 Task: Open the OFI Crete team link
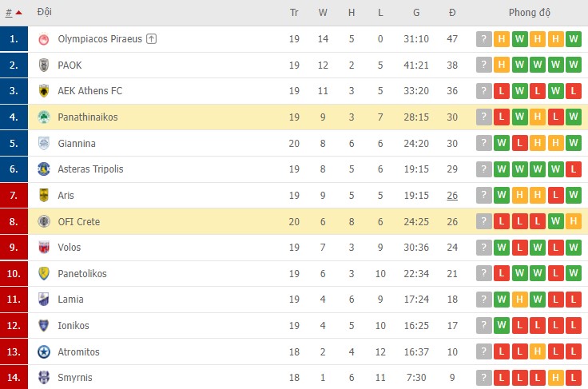(x=78, y=222)
